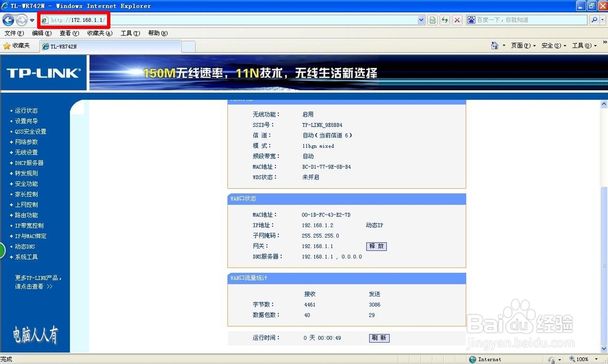608x364 pixels.
Task: Click the Home icon on the command bar
Action: click(x=496, y=45)
